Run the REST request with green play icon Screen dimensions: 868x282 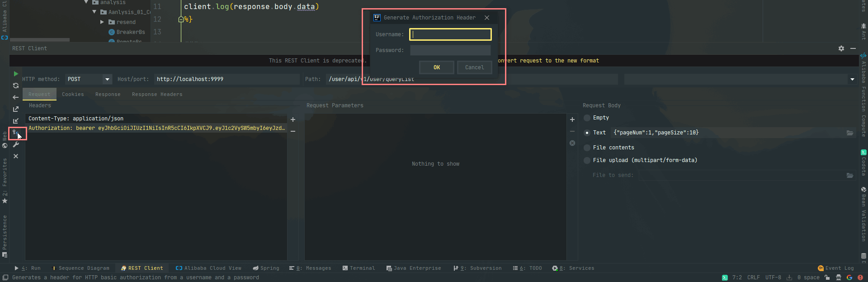(16, 74)
